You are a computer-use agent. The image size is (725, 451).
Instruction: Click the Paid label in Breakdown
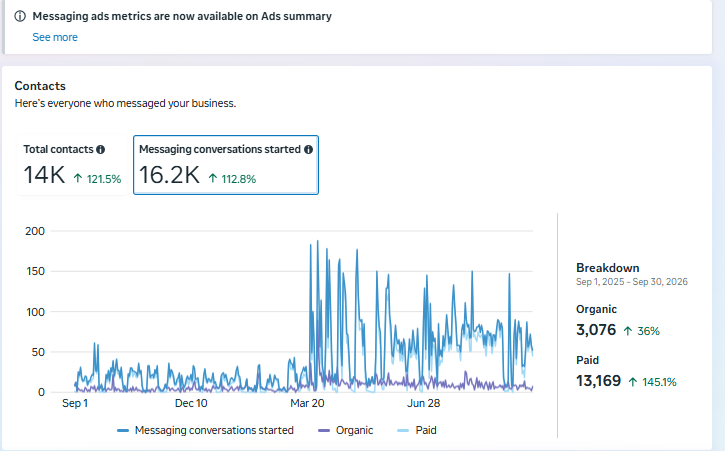587,360
